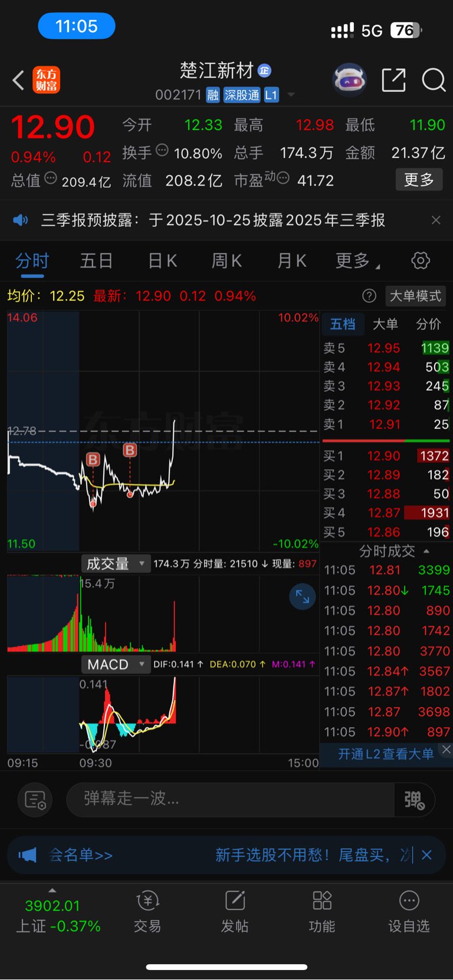Switch to 日K chart tab
Viewport: 453px width, 980px height.
click(x=162, y=260)
